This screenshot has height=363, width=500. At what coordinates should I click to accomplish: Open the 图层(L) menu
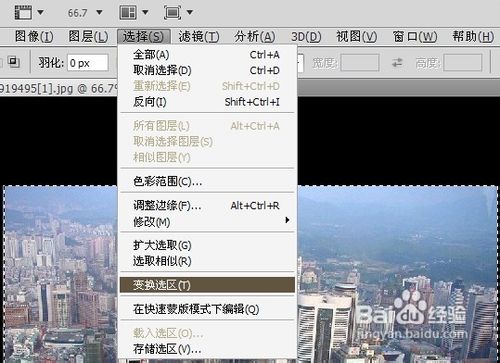[x=88, y=36]
